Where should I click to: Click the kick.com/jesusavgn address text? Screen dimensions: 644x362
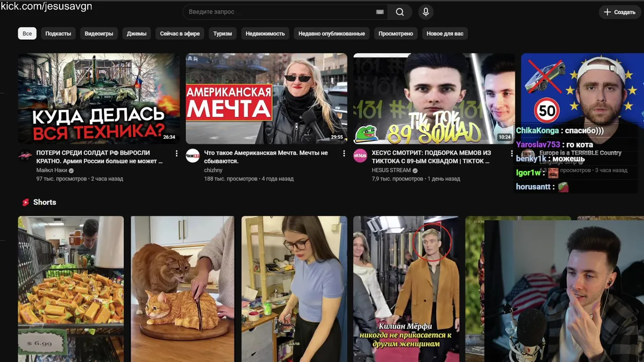coord(46,7)
